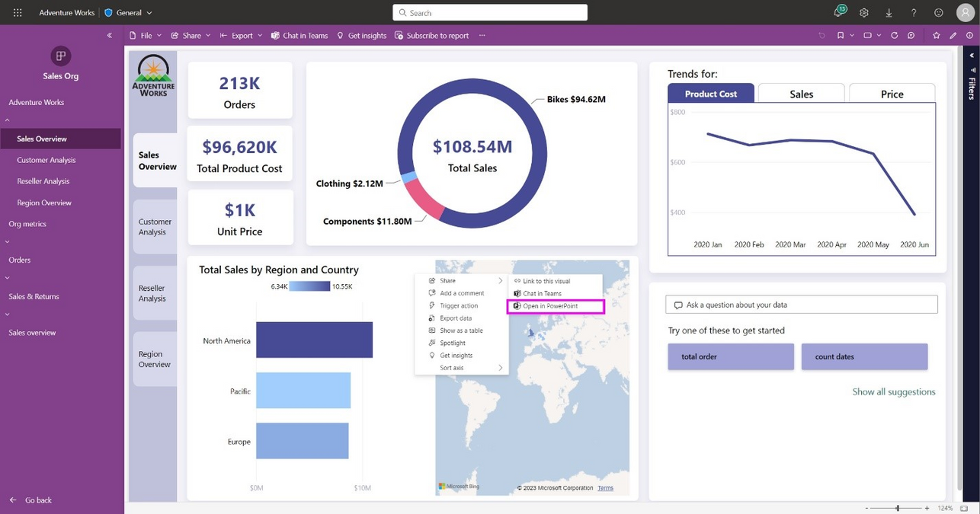Switch to the Product Cost trend tab

click(x=711, y=93)
